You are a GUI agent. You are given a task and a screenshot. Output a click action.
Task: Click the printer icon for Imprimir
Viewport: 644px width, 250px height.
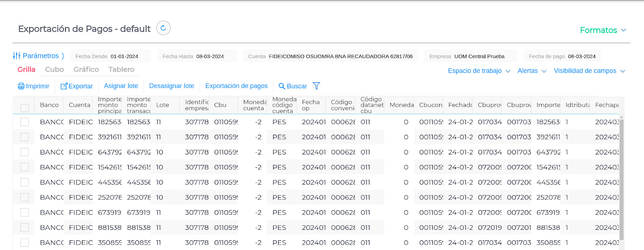[21, 86]
